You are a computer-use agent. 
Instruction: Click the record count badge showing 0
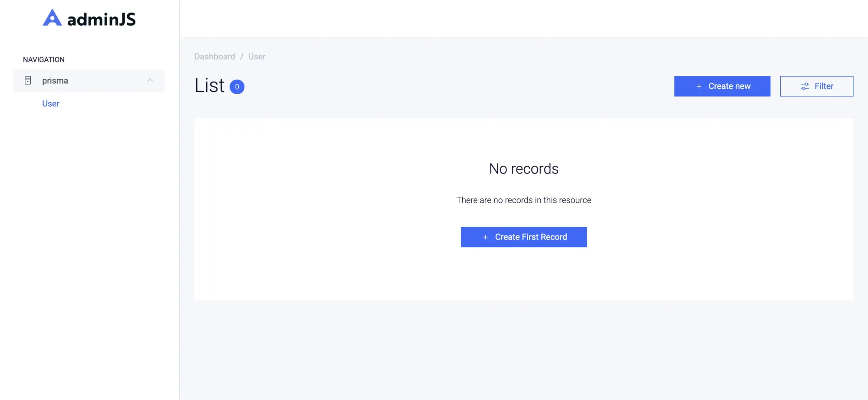click(237, 87)
